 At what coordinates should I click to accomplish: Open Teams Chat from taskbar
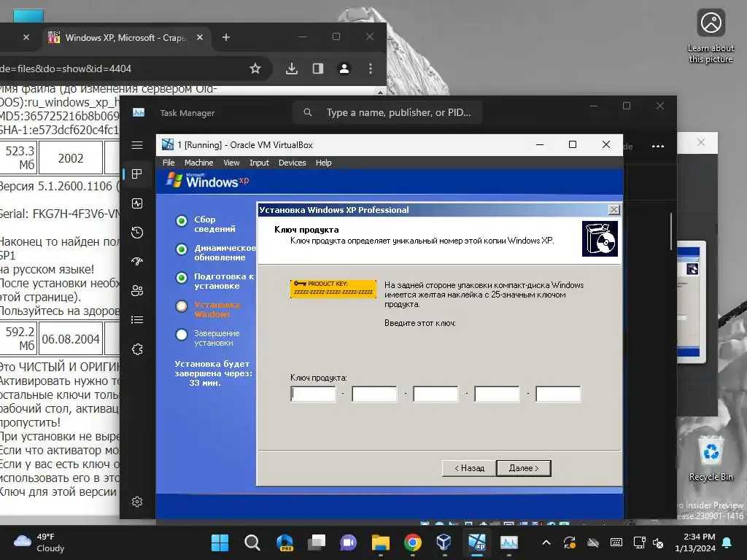pos(348,542)
